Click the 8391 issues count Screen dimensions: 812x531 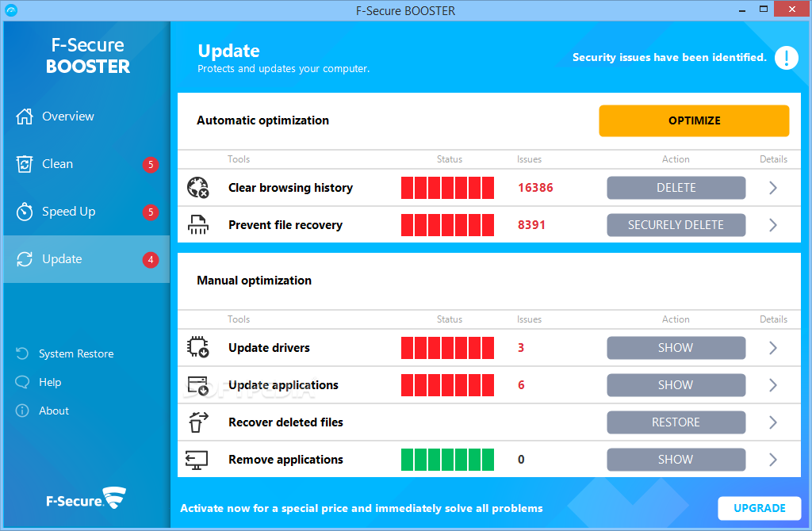[531, 225]
